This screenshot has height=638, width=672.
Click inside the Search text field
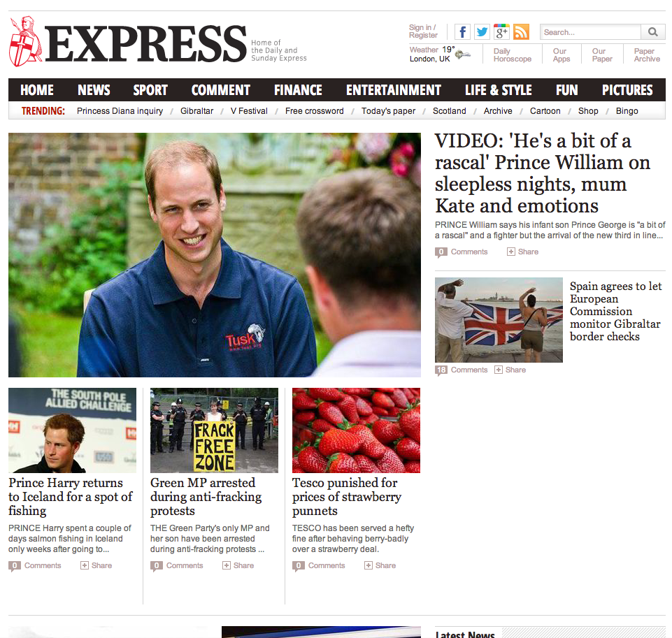[591, 32]
